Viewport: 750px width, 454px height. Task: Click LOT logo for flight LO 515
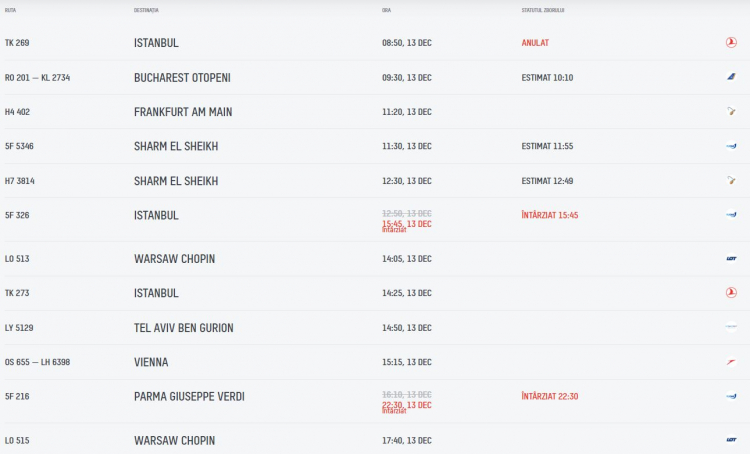tap(731, 440)
